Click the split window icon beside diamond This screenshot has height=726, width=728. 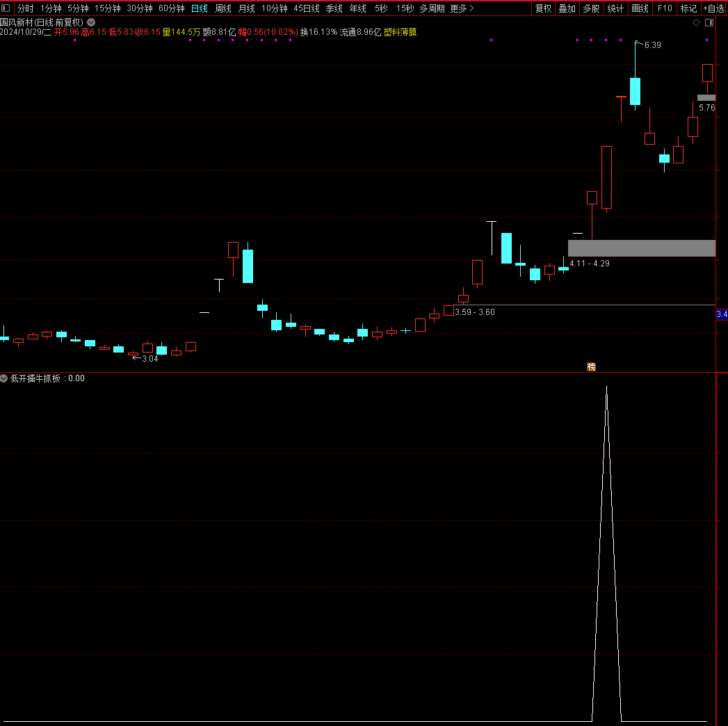coord(709,23)
